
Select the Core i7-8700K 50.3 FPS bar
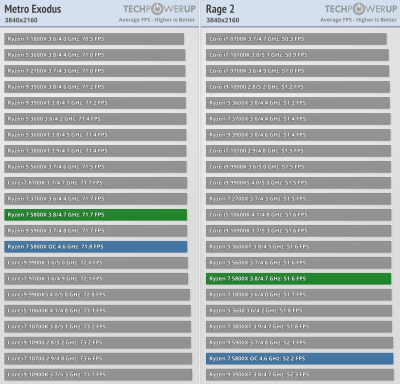pos(296,39)
